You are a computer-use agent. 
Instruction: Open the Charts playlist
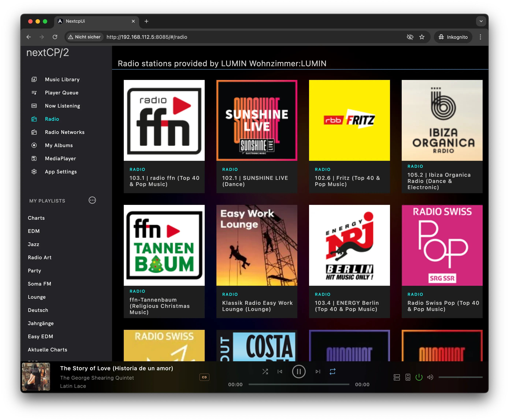tap(36, 218)
